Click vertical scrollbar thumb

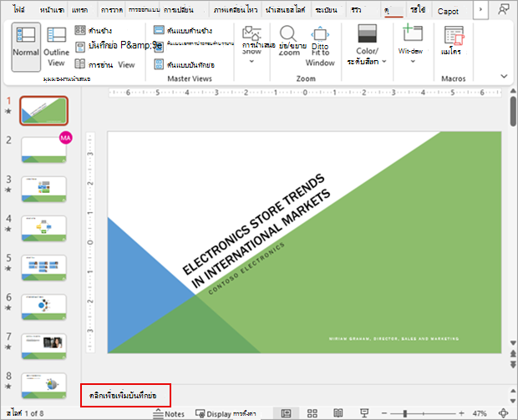(513, 111)
